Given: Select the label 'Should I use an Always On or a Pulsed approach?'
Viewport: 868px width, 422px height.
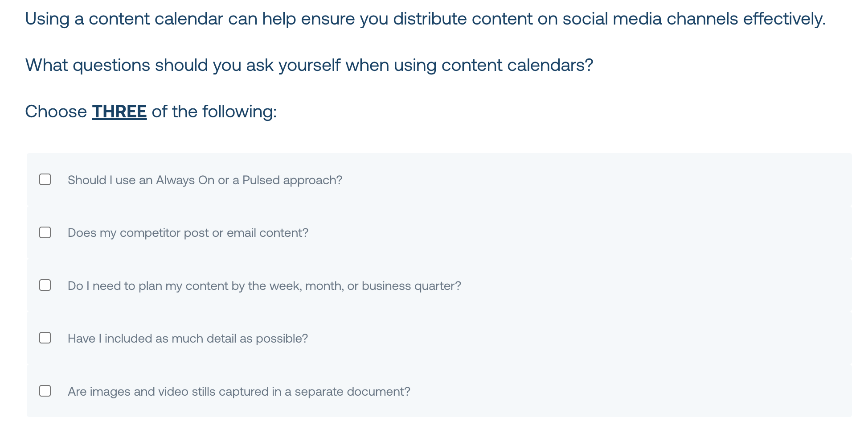Looking at the screenshot, I should click(205, 180).
